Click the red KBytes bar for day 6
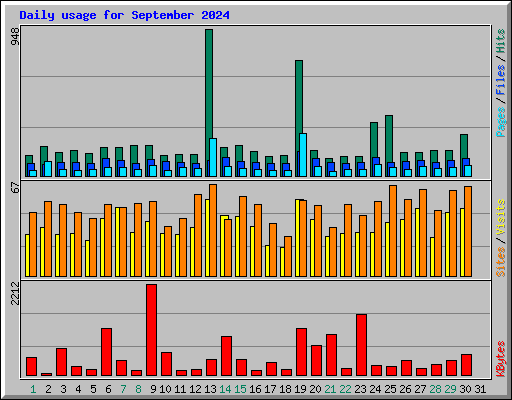The width and height of the screenshot is (512, 400). click(x=106, y=352)
